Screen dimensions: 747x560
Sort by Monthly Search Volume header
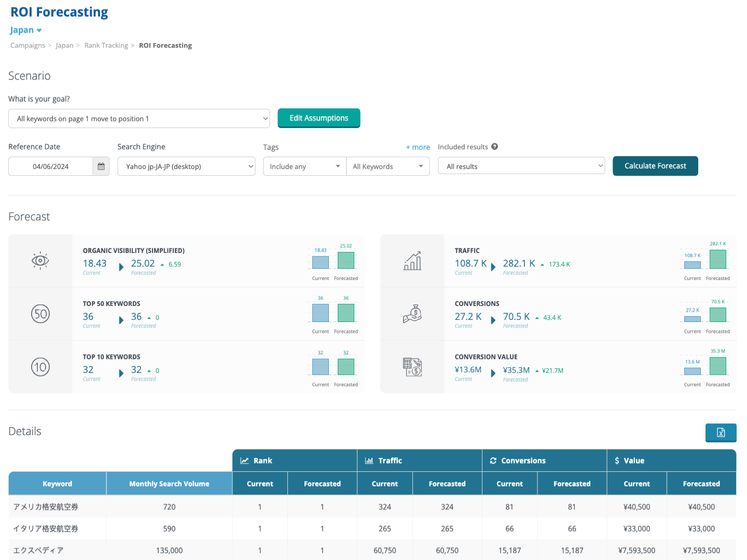point(169,484)
